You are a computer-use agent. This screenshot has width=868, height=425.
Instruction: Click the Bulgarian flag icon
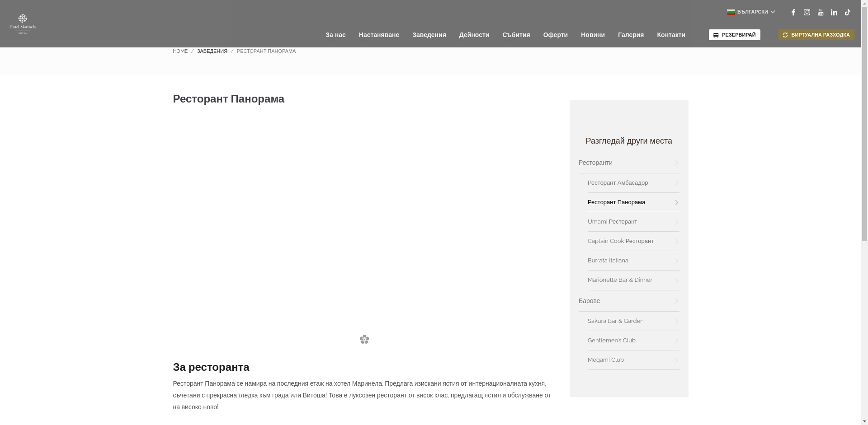point(731,12)
